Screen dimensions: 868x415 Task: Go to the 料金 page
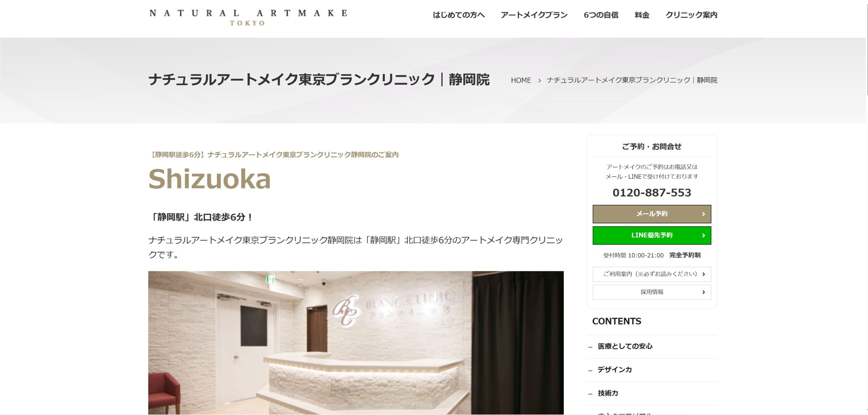coord(642,15)
